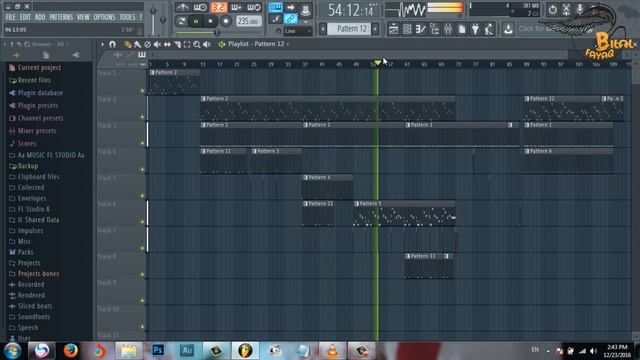Toggle the multilink to controllers link icon
The height and width of the screenshot is (360, 640).
pyautogui.click(x=290, y=19)
